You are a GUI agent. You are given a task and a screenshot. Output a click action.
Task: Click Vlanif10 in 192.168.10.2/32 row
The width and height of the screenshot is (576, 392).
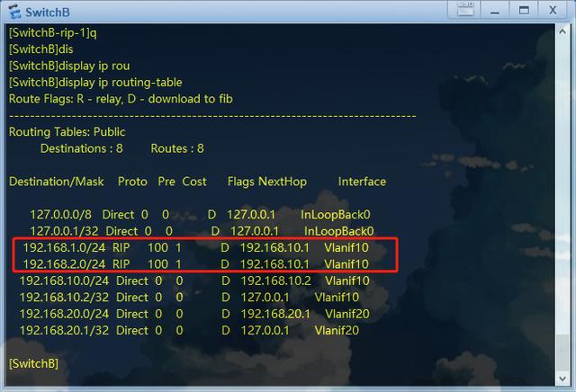coord(337,298)
